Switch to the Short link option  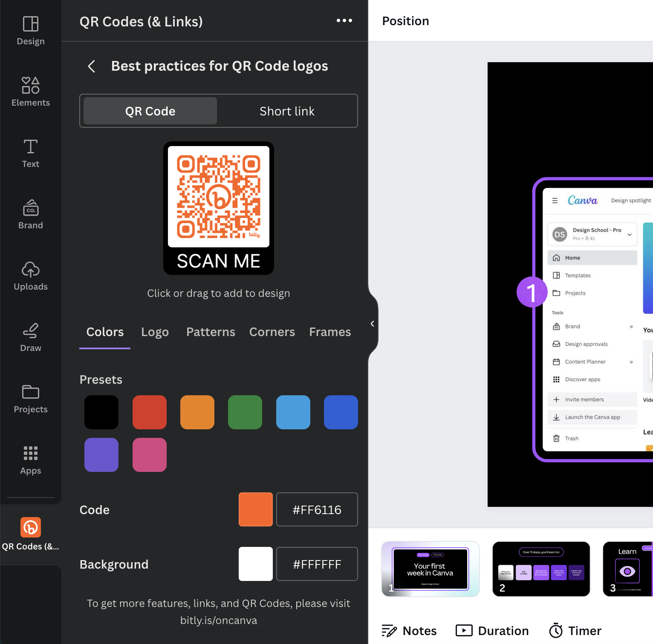287,111
